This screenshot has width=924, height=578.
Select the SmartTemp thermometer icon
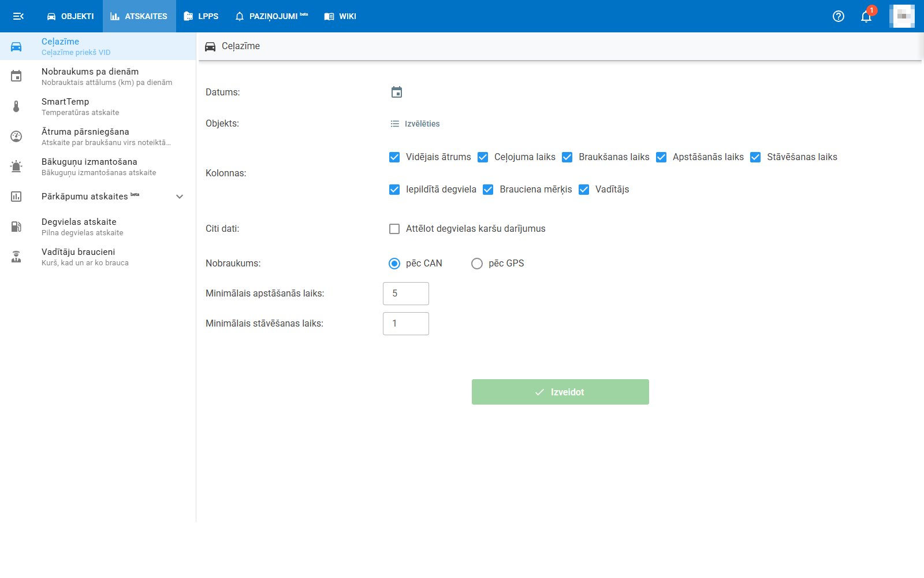[x=16, y=106]
